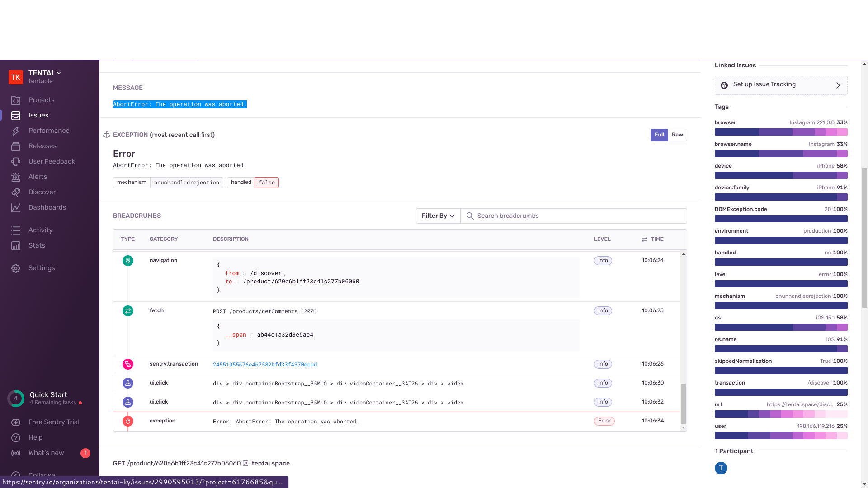Select the Performance icon in the sidebar
Viewport: 868px width, 488px height.
(x=16, y=131)
